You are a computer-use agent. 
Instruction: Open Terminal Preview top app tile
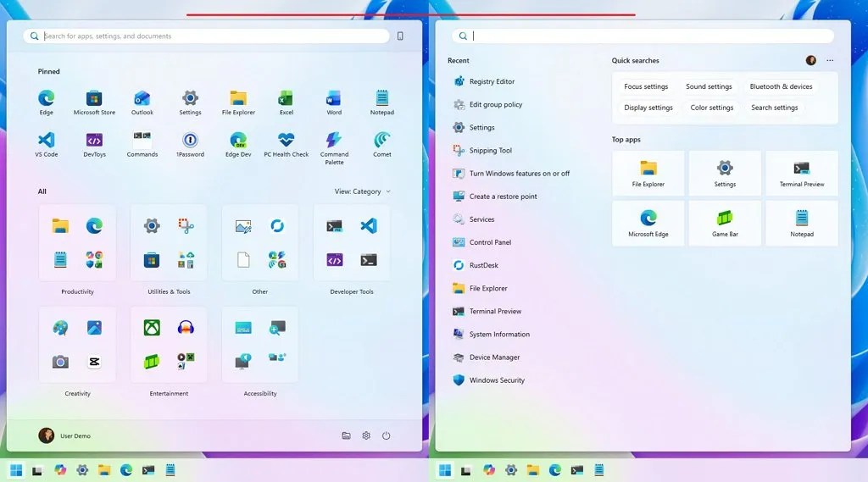tap(802, 173)
